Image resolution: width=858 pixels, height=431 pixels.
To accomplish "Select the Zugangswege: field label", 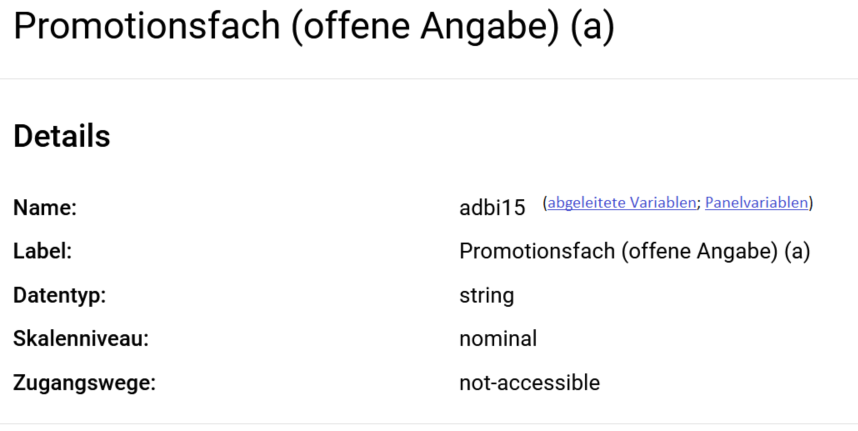I will point(84,383).
